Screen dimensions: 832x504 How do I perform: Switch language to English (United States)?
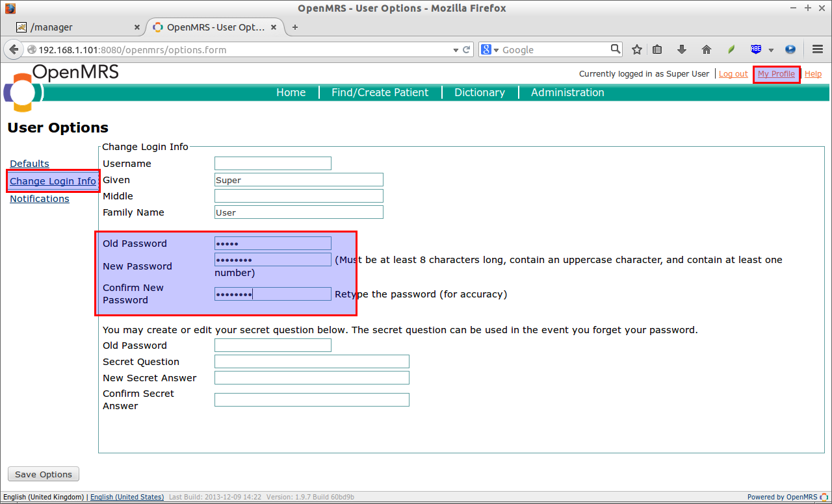point(127,497)
